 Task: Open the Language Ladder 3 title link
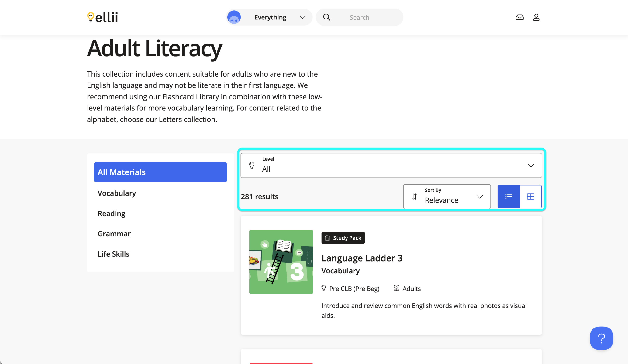click(x=362, y=258)
